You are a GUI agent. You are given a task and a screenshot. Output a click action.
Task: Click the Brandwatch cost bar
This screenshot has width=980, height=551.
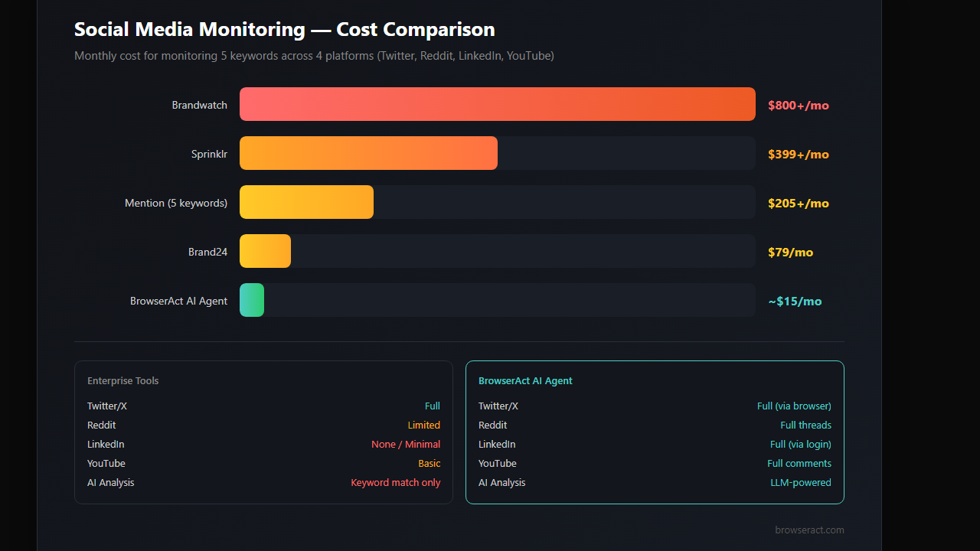point(498,104)
